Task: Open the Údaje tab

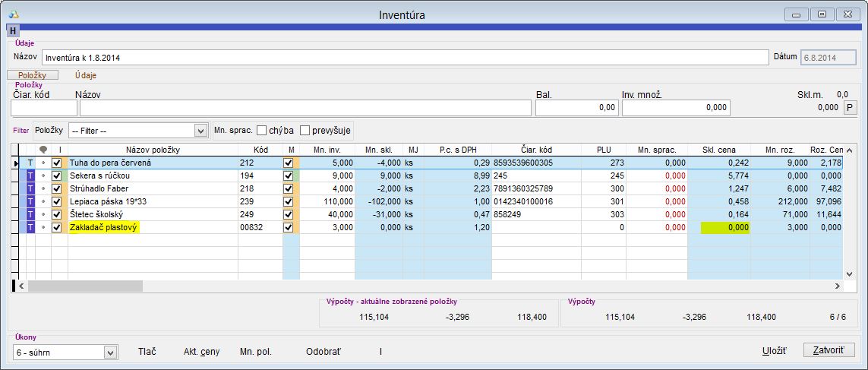Action: [x=85, y=75]
